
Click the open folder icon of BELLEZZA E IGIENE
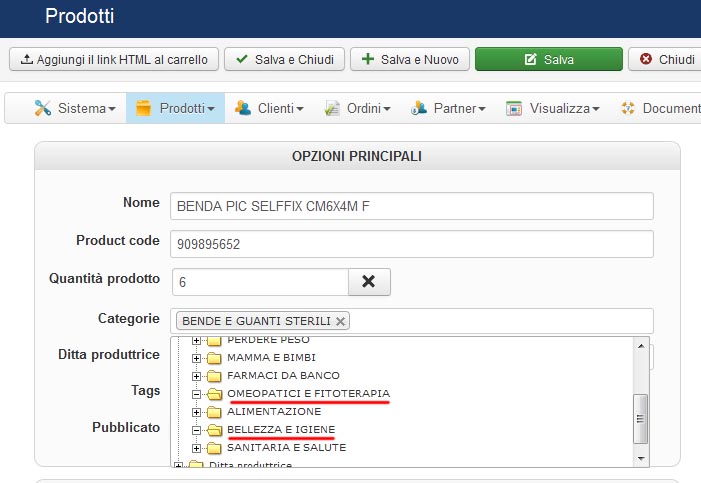pos(215,430)
